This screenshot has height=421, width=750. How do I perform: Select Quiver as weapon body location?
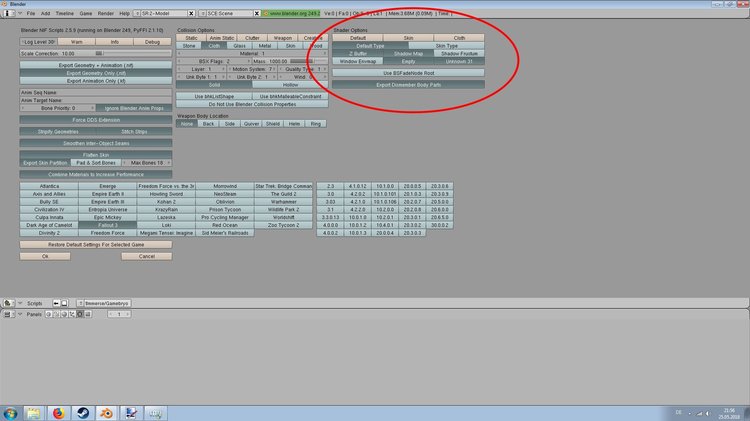(251, 124)
